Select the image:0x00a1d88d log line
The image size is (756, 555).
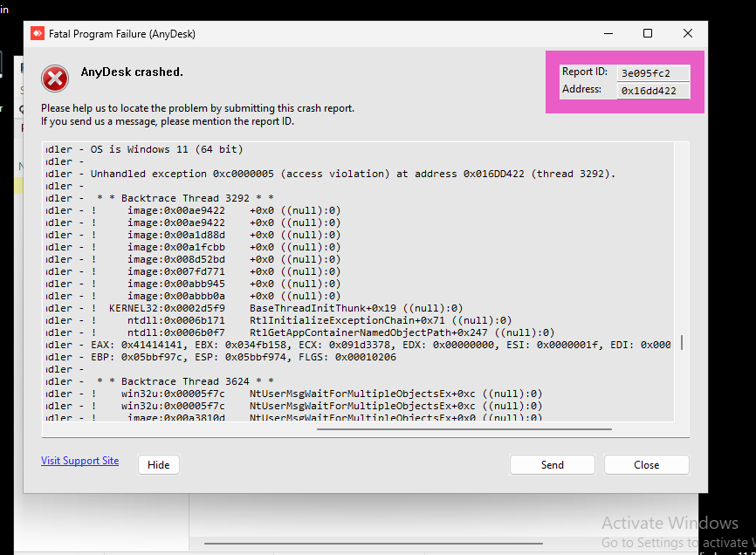[193, 235]
